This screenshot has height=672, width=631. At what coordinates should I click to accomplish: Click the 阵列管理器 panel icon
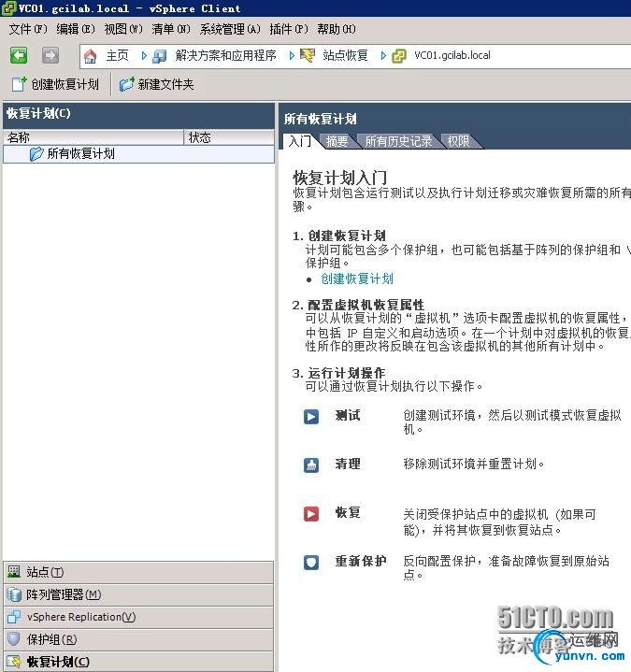click(14, 594)
